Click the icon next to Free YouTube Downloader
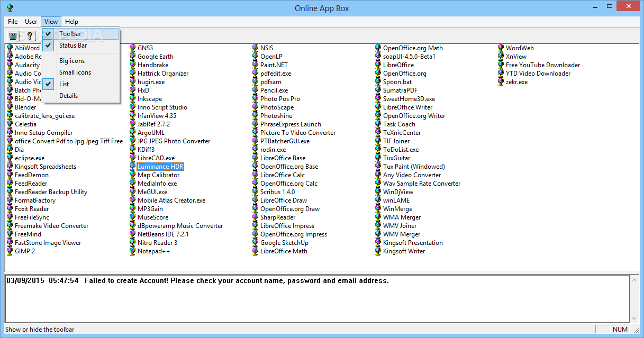 (x=501, y=65)
